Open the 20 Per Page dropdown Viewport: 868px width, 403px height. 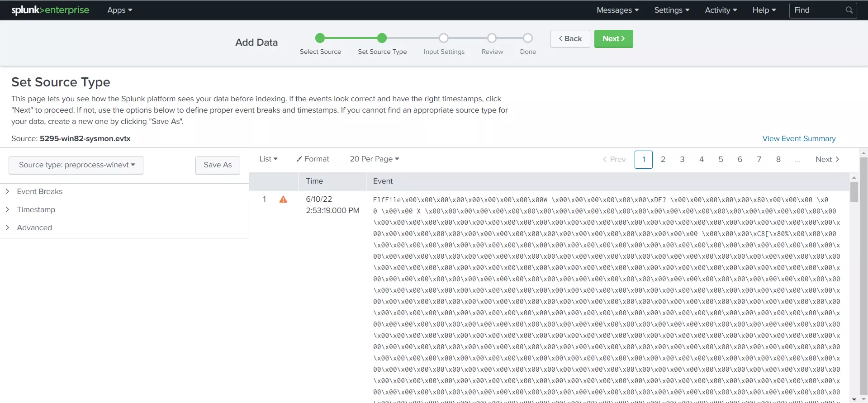tap(374, 159)
